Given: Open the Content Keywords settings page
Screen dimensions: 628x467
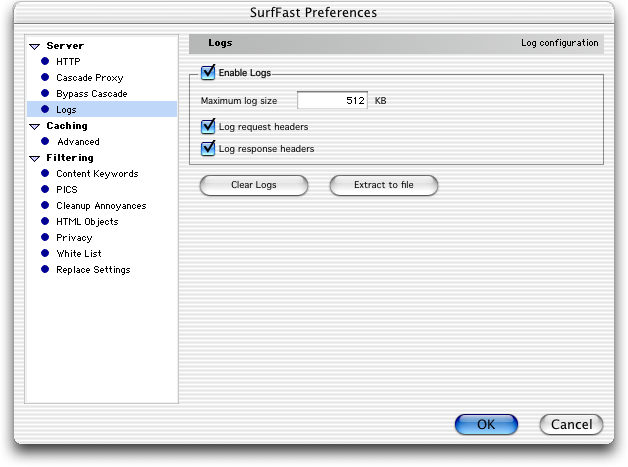Looking at the screenshot, I should click(97, 173).
